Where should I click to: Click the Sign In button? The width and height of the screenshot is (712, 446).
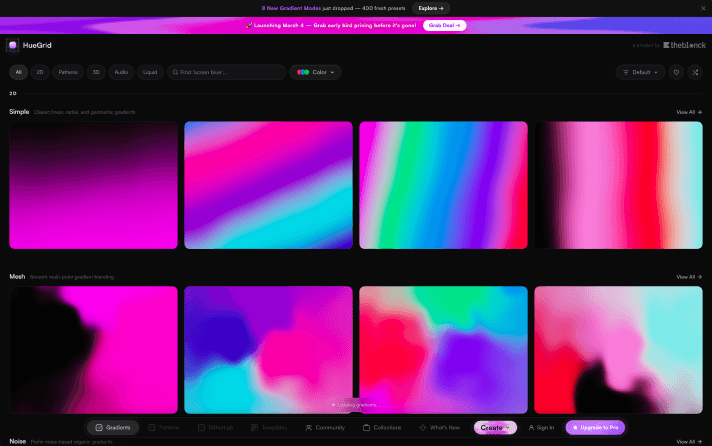click(541, 427)
